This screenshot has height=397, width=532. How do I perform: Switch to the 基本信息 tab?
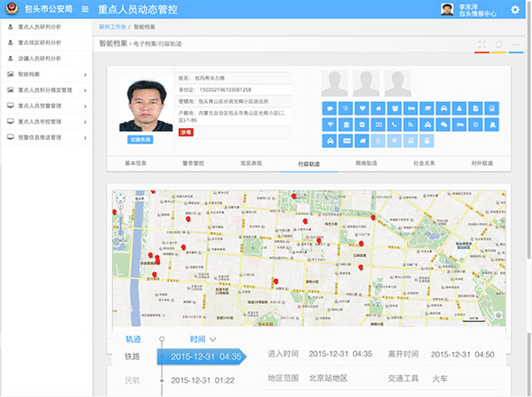click(x=135, y=163)
